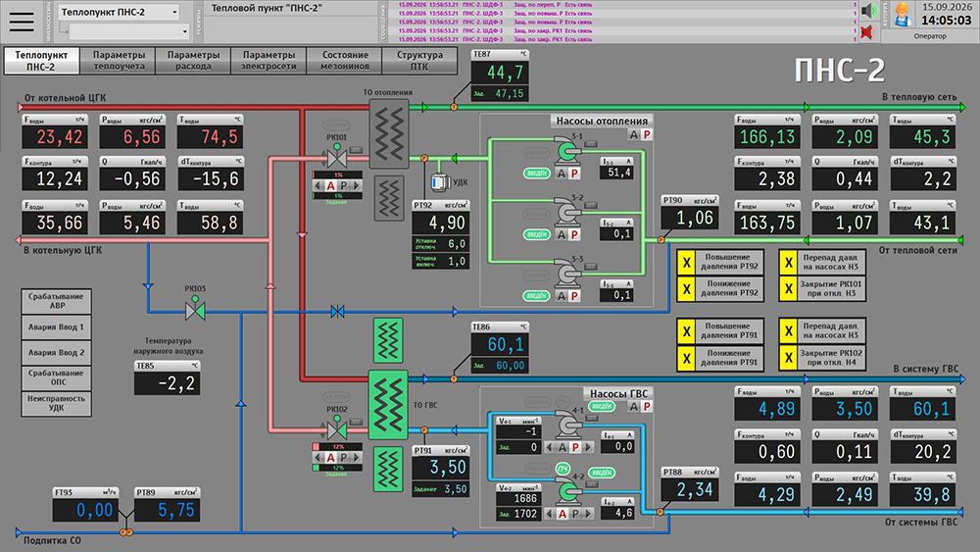Click РК102 right arrow to increase

357,458
